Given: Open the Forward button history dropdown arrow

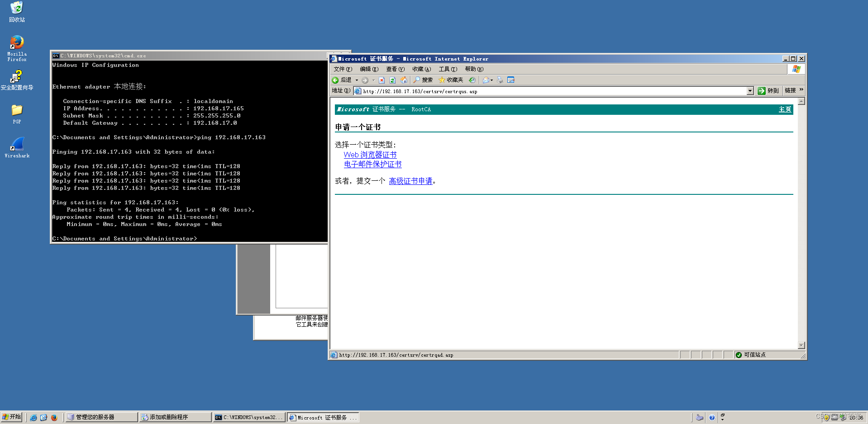Looking at the screenshot, I should (373, 80).
